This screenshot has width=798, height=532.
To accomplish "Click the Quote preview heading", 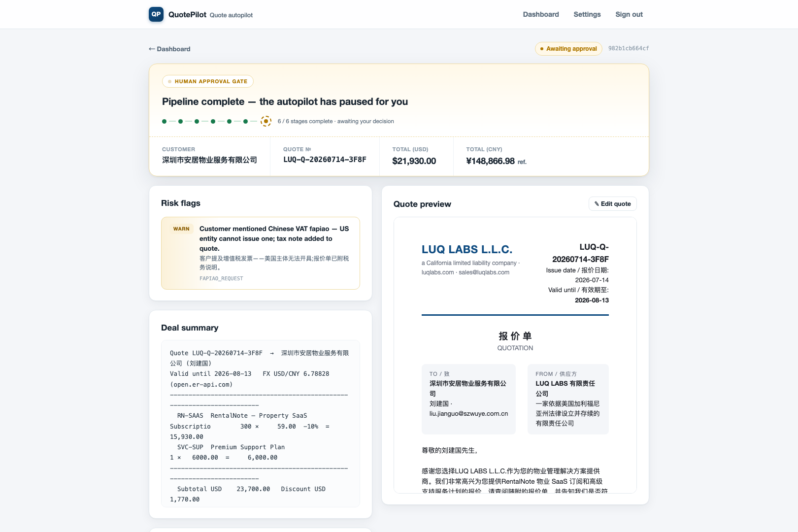I will point(422,204).
